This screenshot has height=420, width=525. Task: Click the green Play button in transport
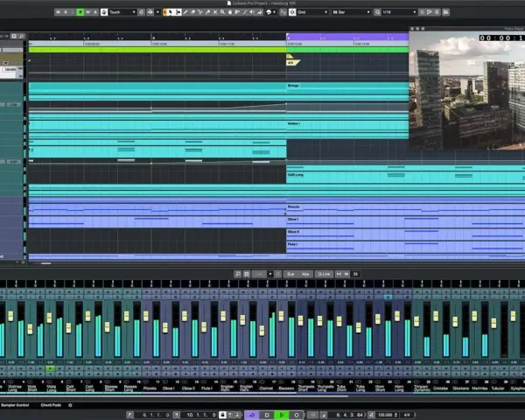282,415
